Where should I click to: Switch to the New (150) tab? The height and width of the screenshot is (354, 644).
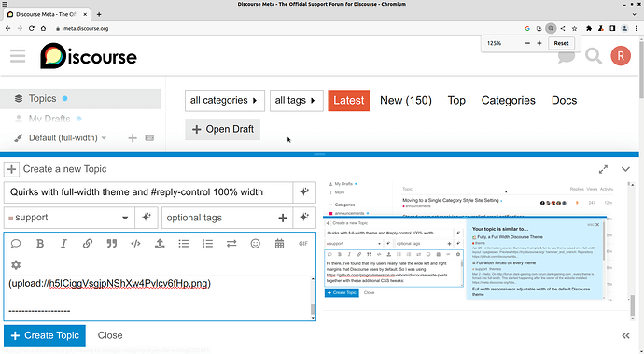(x=406, y=101)
